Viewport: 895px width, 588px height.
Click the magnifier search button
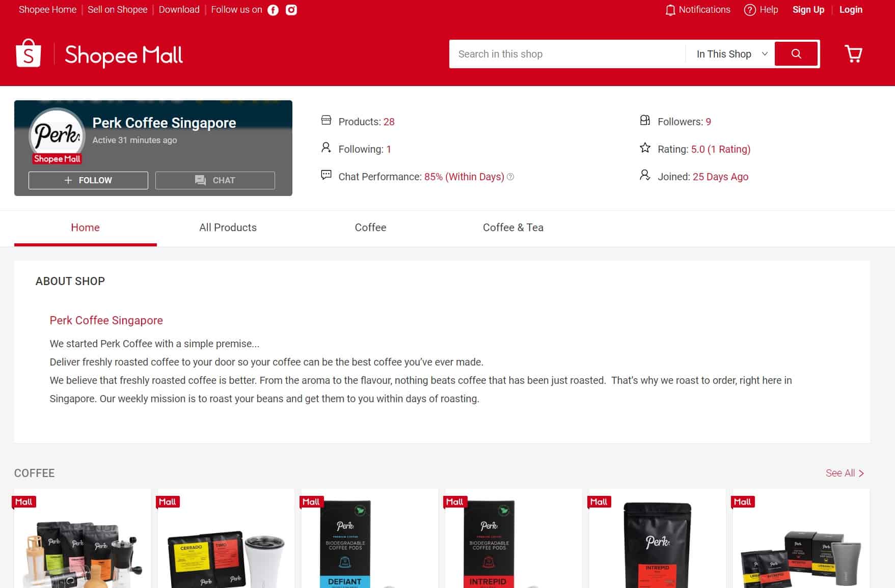coord(797,54)
